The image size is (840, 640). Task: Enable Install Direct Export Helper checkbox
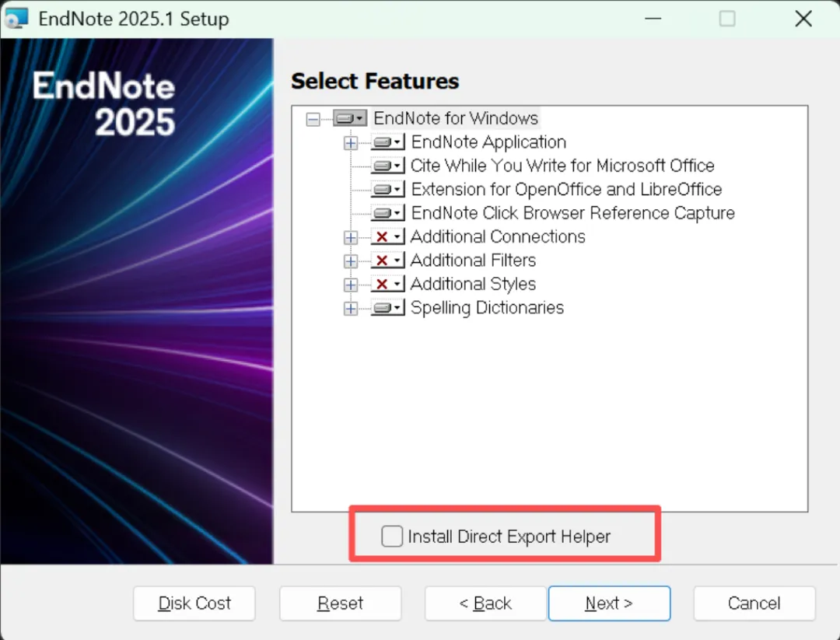(392, 536)
